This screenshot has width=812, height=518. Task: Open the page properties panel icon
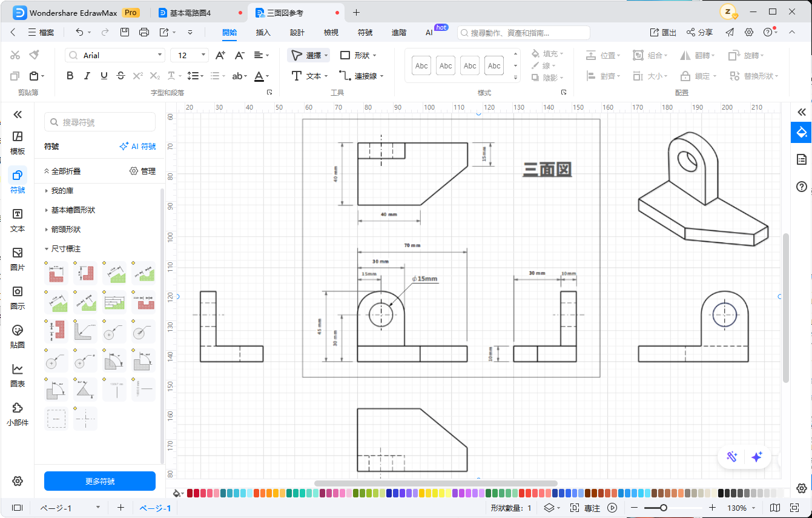[x=801, y=159]
